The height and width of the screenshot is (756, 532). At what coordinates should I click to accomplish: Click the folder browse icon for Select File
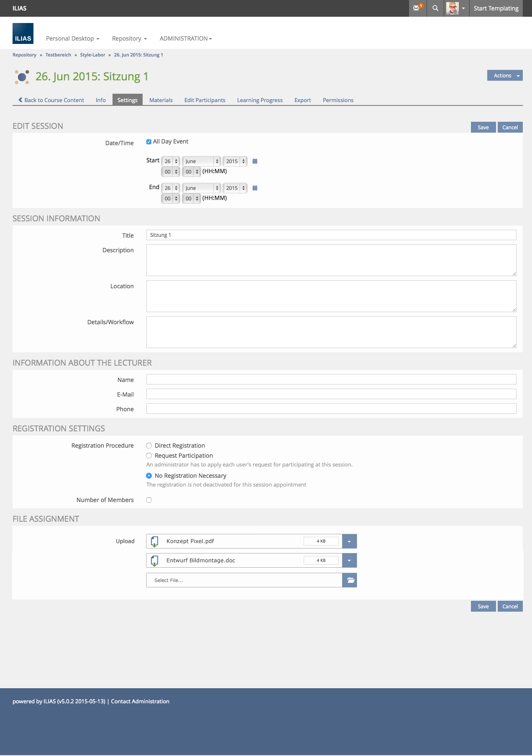click(350, 580)
